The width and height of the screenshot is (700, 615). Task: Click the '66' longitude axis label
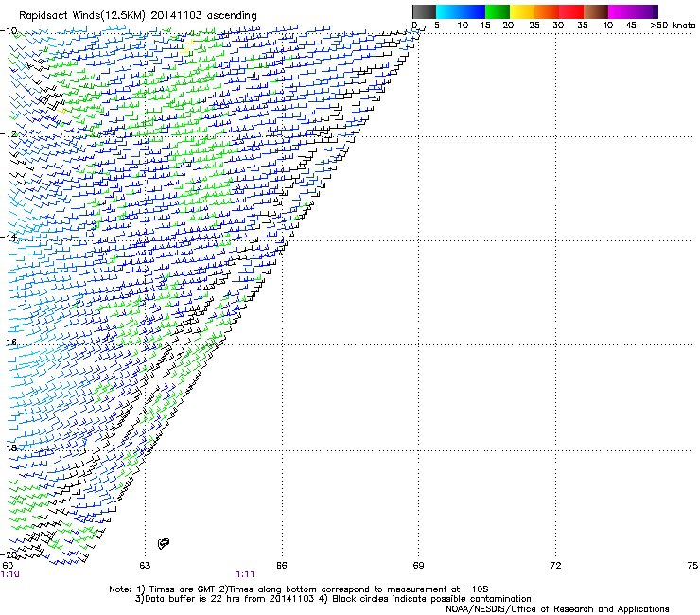(281, 566)
